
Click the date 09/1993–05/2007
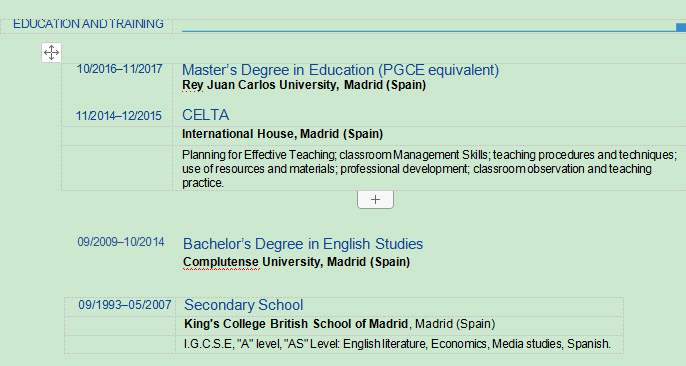125,305
